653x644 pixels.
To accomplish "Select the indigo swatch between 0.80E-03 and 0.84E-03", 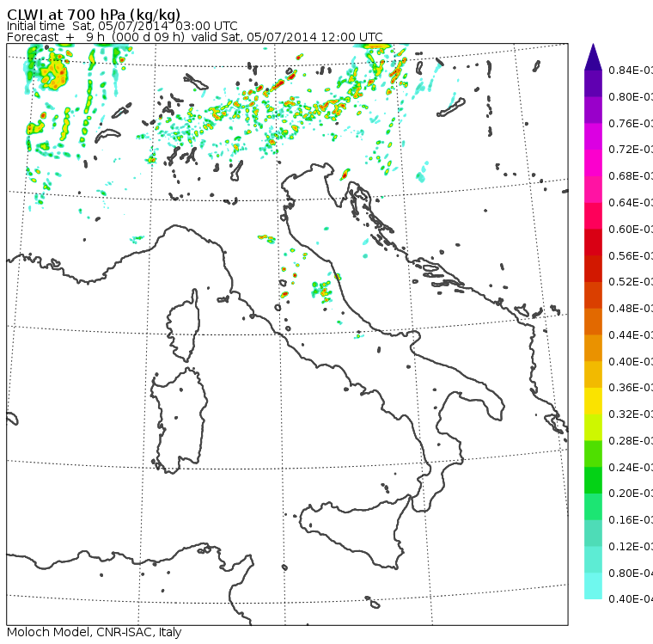I will pos(593,83).
